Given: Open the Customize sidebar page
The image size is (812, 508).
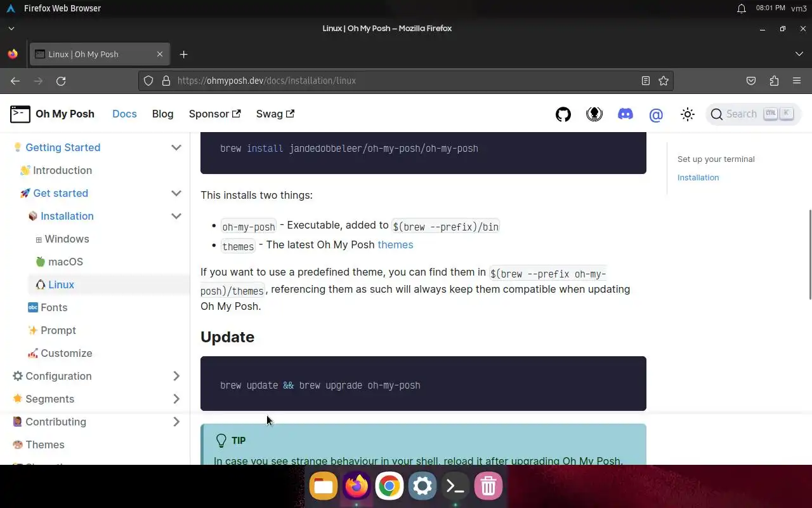Looking at the screenshot, I should [67, 353].
